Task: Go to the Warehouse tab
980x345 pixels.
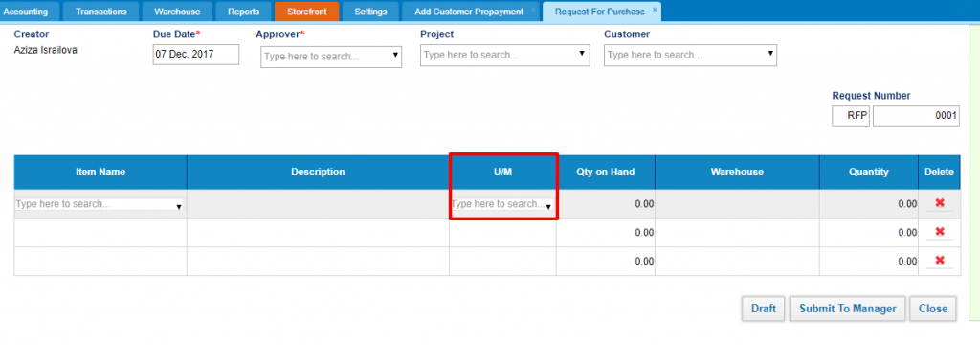Action: [177, 11]
